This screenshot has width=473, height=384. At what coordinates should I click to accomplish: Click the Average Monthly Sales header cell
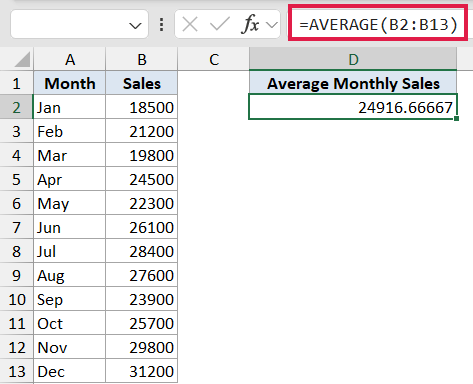point(353,83)
